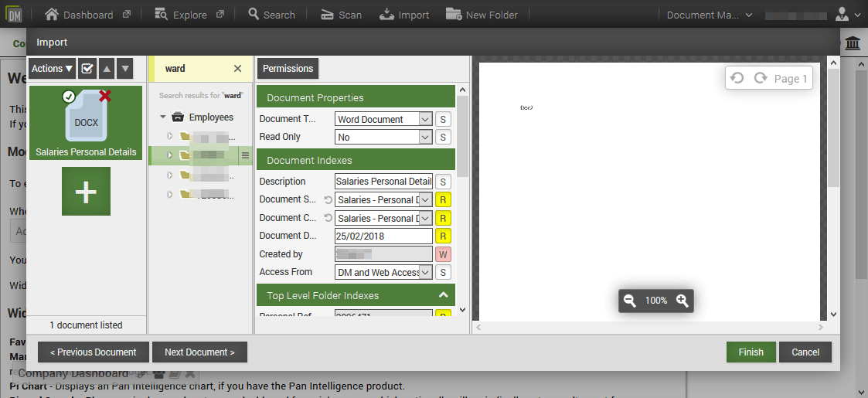Click the Document D... date field 25/02/2018
The height and width of the screenshot is (398, 868).
tap(383, 236)
